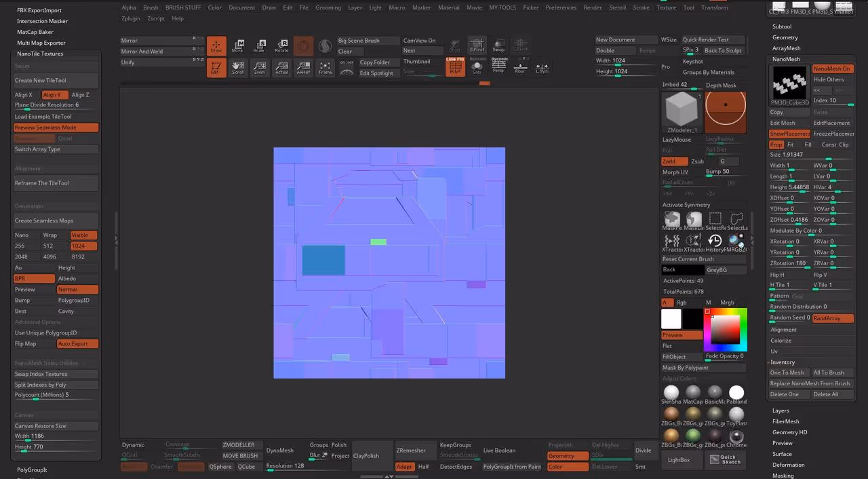Toggle the Visible map option
This screenshot has height=479, width=868.
(x=84, y=235)
